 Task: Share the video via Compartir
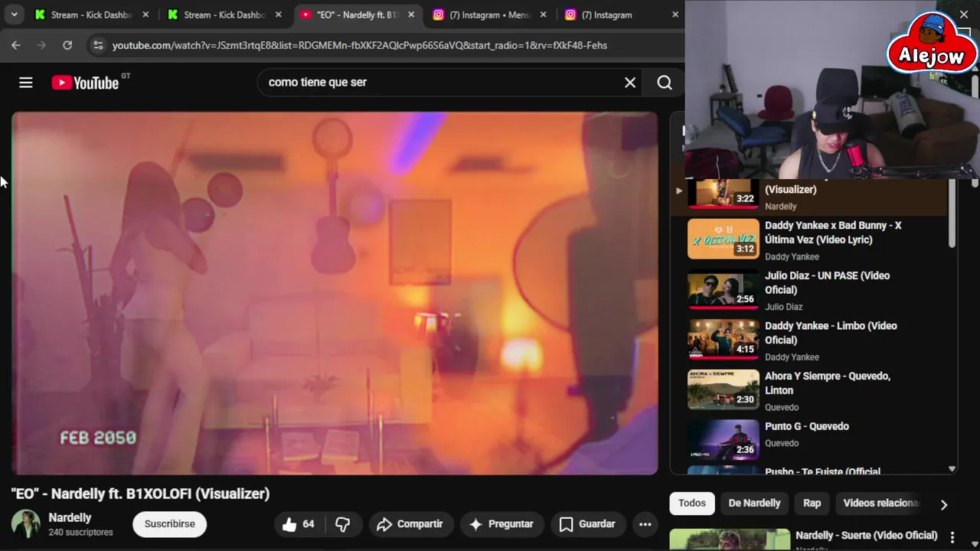pos(410,524)
